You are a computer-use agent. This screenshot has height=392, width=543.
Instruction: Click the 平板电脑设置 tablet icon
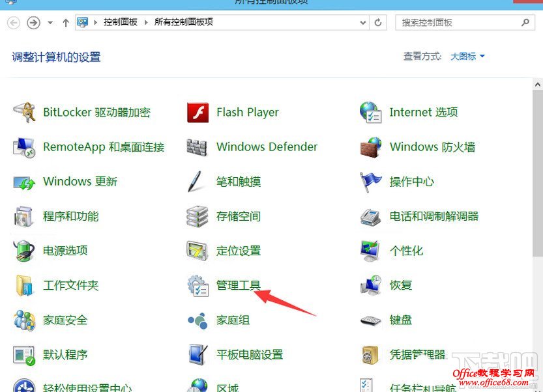pyautogui.click(x=198, y=355)
